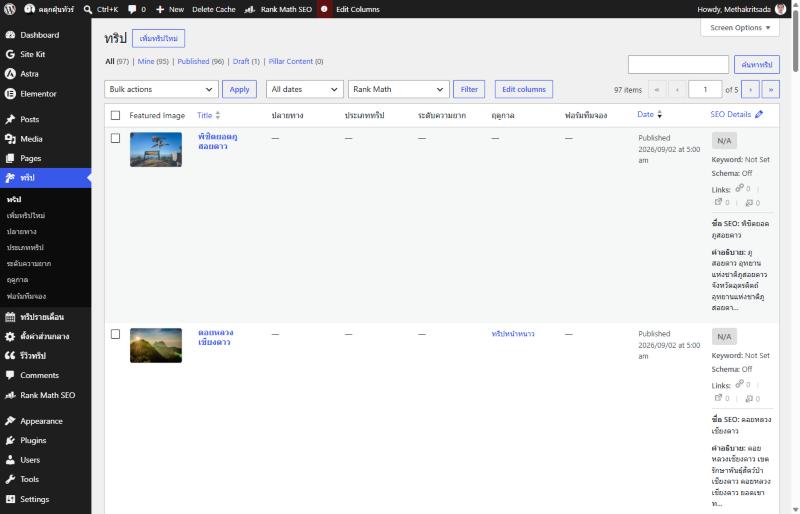Open the All dates filter dropdown
This screenshot has height=514, width=800.
[x=305, y=89]
